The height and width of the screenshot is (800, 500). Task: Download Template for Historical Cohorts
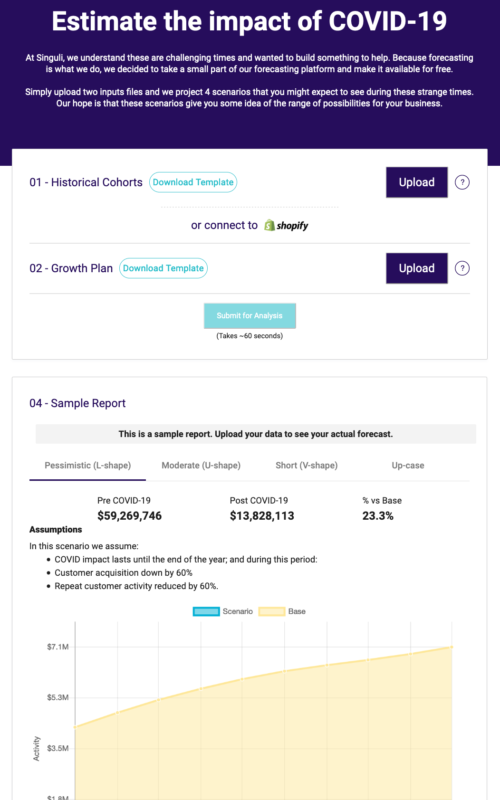pyautogui.click(x=193, y=182)
